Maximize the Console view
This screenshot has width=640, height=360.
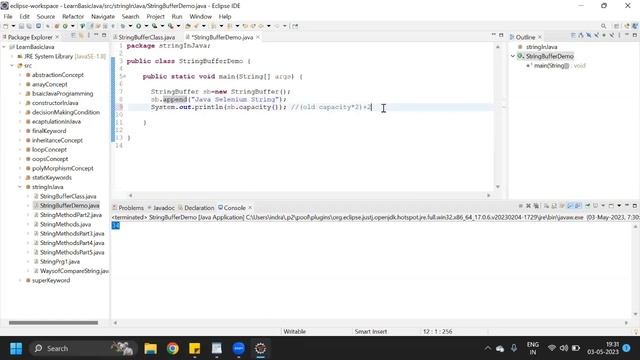pos(635,206)
